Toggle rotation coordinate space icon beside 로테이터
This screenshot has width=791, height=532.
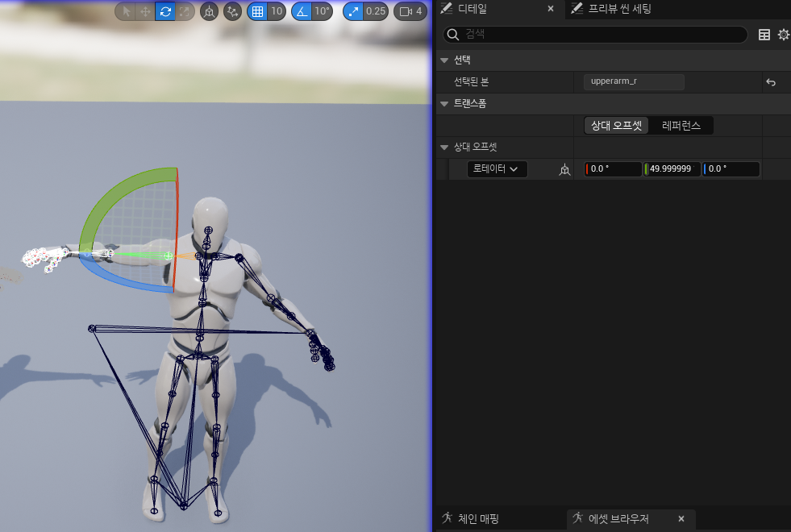tap(564, 170)
